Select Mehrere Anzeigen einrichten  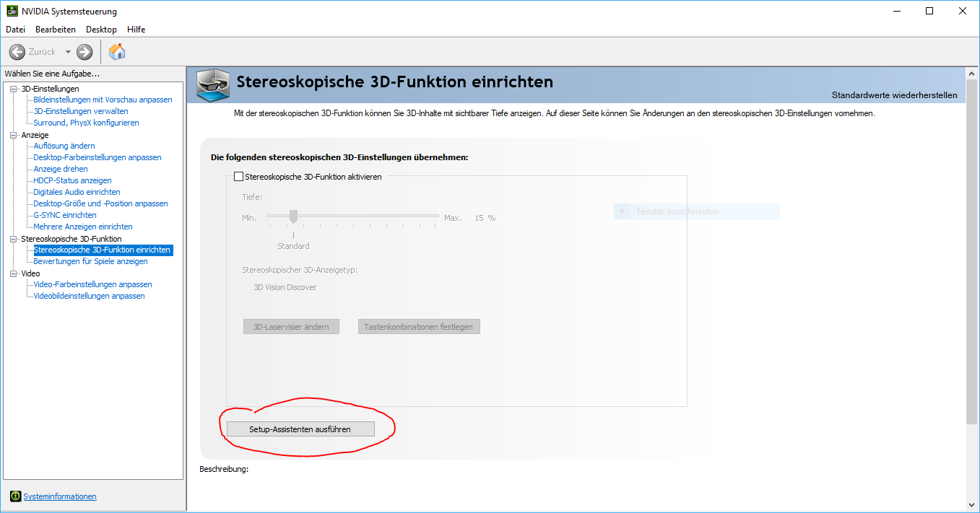83,227
